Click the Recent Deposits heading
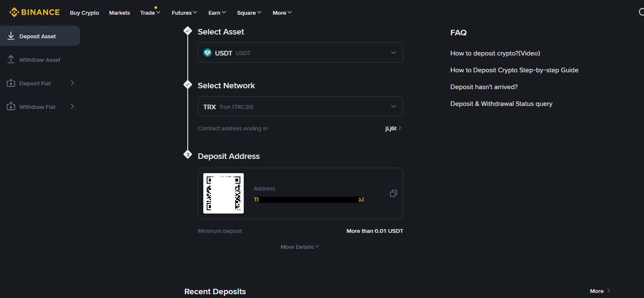Viewport: 644px width, 298px height. [x=215, y=291]
